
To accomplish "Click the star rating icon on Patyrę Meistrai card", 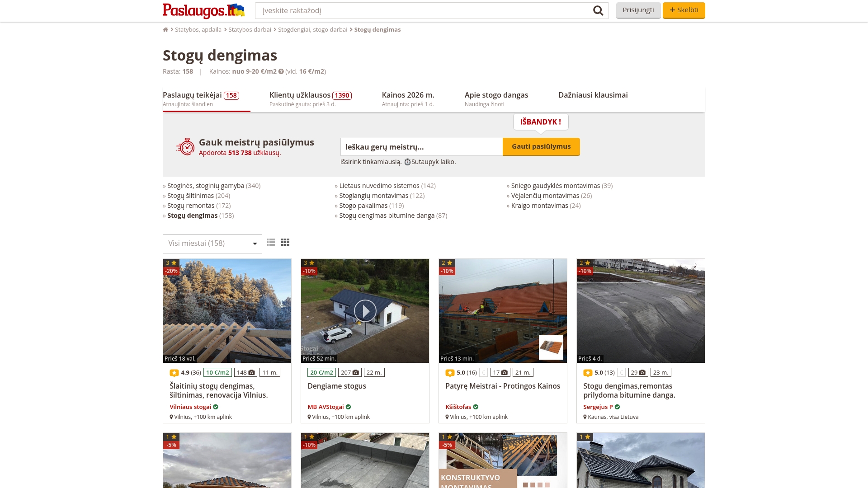I will click(450, 372).
